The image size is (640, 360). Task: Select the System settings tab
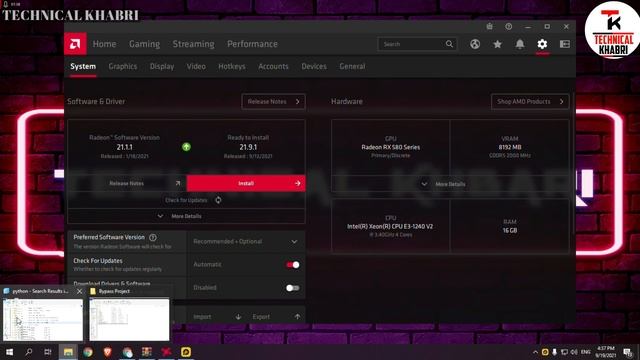click(83, 66)
